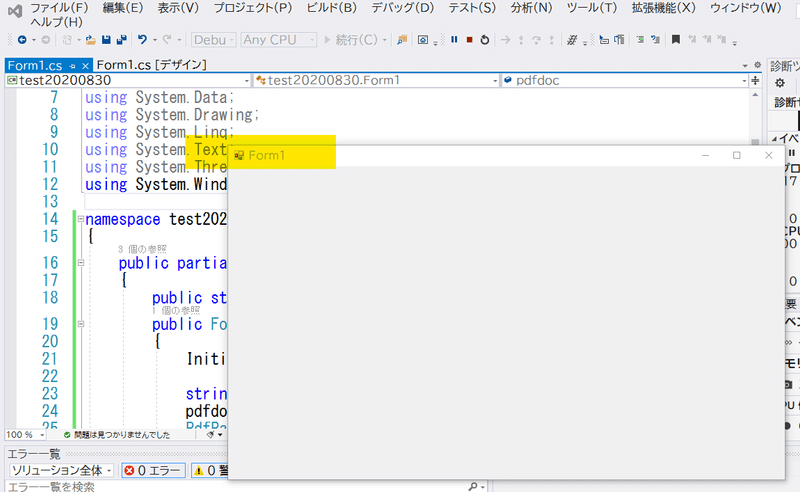Restart debugging with the circular arrow icon
Image resolution: width=800 pixels, height=492 pixels.
[x=485, y=39]
